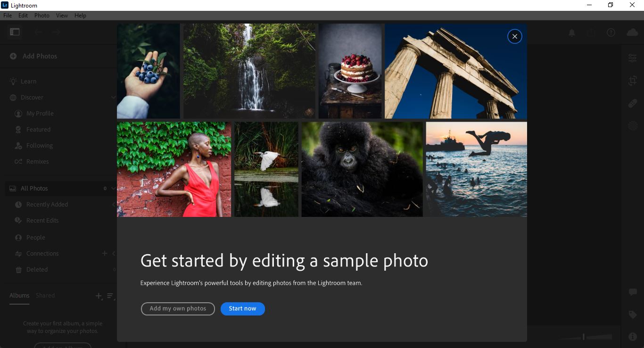Open cloud sync status icon
The height and width of the screenshot is (348, 644).
point(632,33)
